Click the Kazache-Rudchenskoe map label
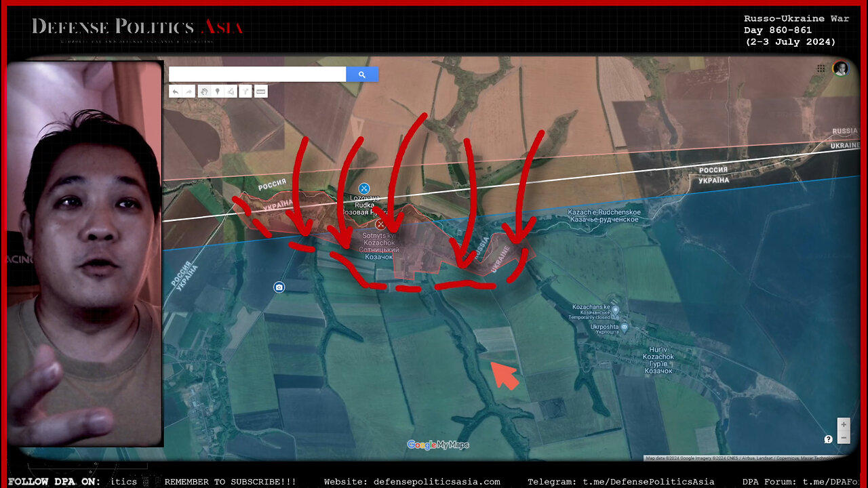The width and height of the screenshot is (868, 488). click(x=604, y=216)
